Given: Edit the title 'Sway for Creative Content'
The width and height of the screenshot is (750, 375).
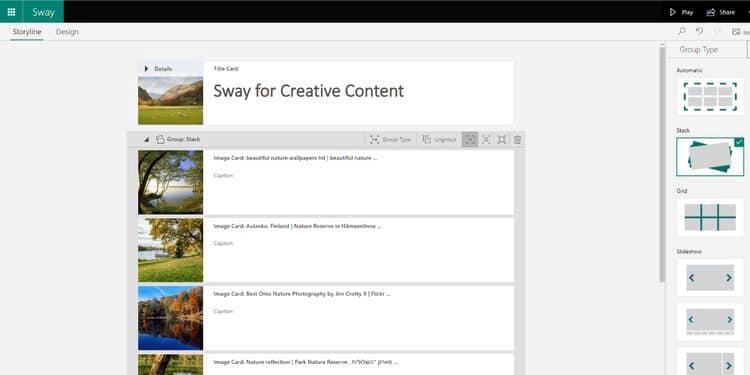Looking at the screenshot, I should (309, 91).
